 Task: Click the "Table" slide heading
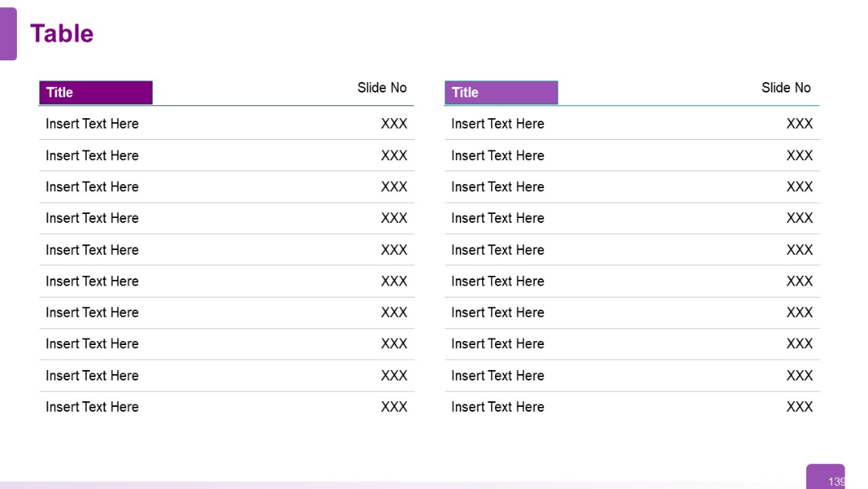coord(62,34)
